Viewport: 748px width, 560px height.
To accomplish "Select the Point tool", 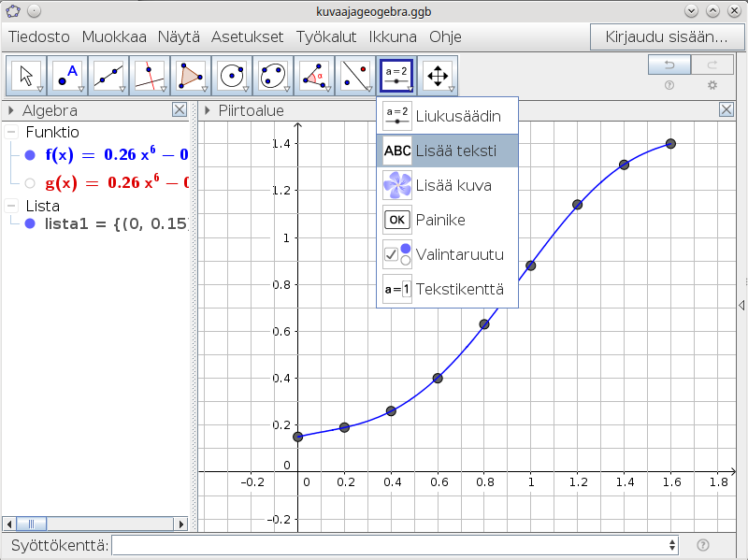I will [x=67, y=76].
